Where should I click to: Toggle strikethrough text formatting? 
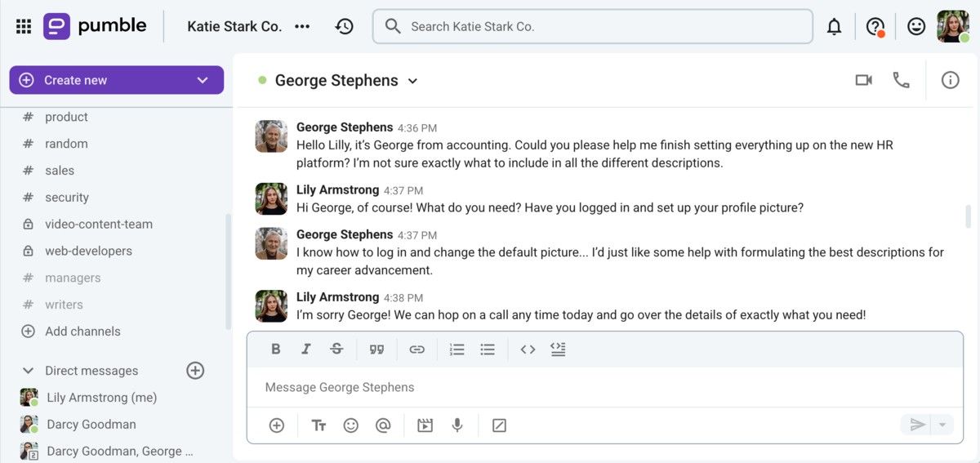click(x=336, y=349)
